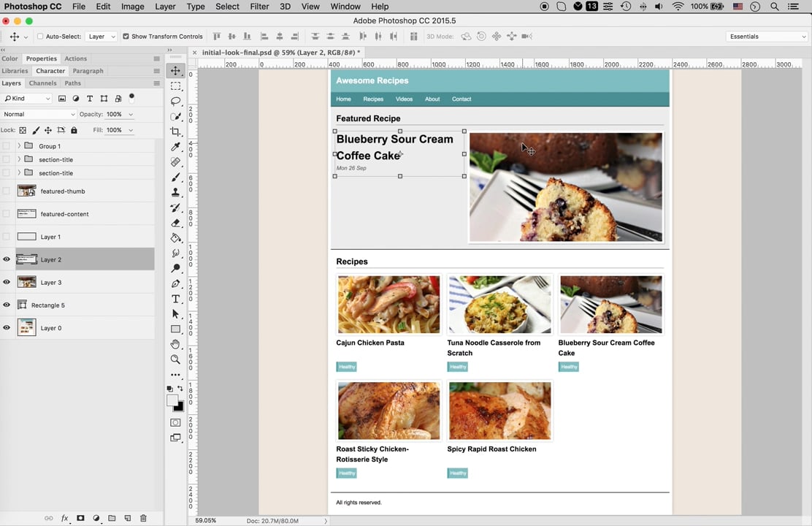Open the Actions panel tab
The image size is (812, 526).
tap(76, 58)
